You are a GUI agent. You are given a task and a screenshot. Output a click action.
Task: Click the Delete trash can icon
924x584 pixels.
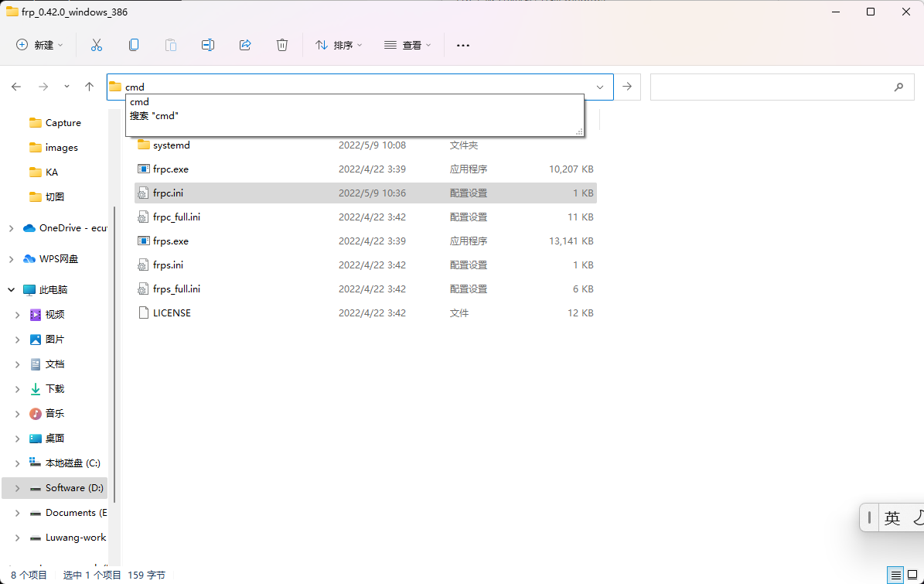tap(282, 45)
